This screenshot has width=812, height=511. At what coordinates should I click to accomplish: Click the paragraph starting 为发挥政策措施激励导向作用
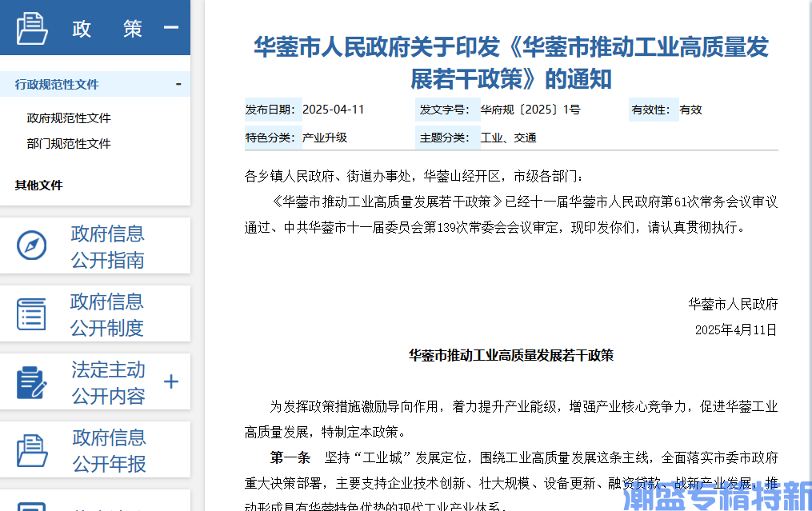coord(511,419)
